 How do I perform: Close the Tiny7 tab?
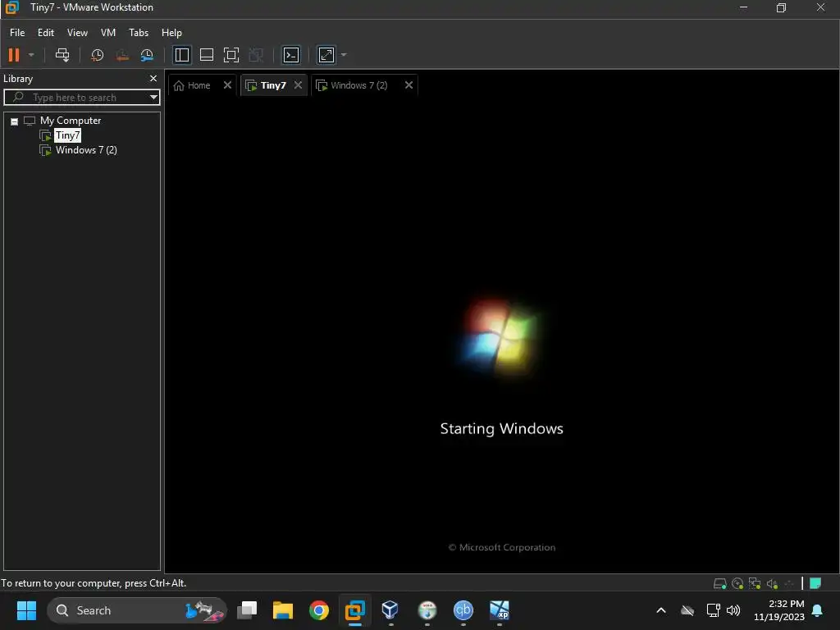click(x=299, y=85)
